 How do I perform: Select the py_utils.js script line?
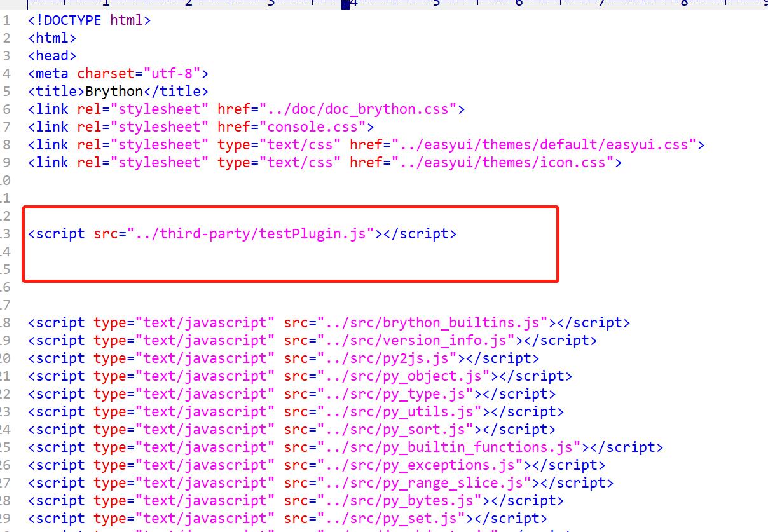click(x=296, y=412)
